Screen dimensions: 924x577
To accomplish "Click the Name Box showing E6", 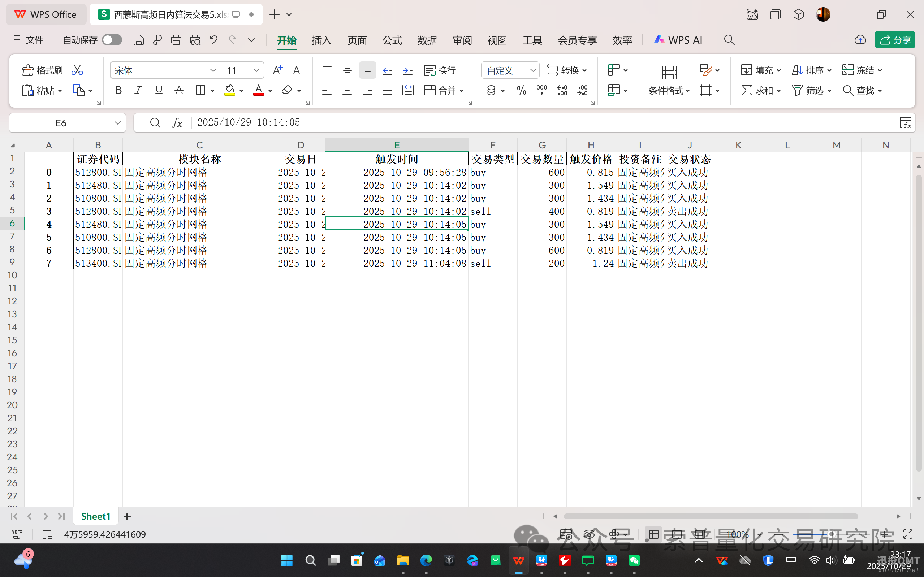I will point(61,122).
